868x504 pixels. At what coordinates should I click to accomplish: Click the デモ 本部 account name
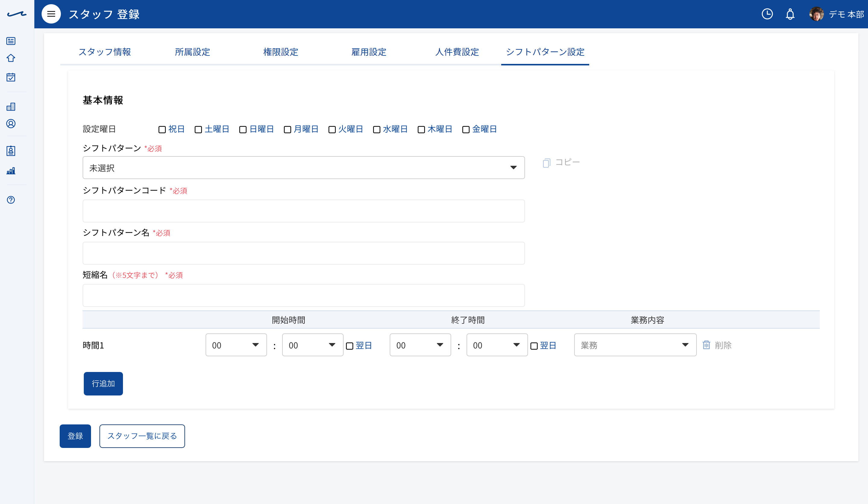tap(846, 14)
